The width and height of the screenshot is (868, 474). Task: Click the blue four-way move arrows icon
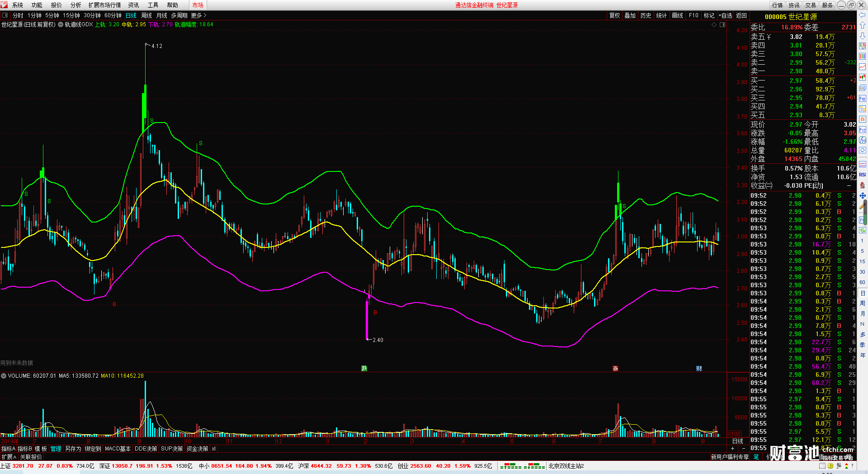[863, 195]
